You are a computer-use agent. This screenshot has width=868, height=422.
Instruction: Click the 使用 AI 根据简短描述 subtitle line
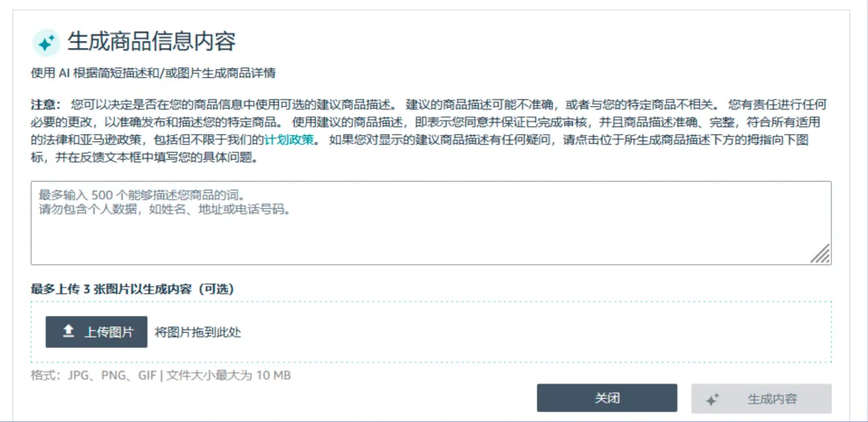pyautogui.click(x=154, y=73)
